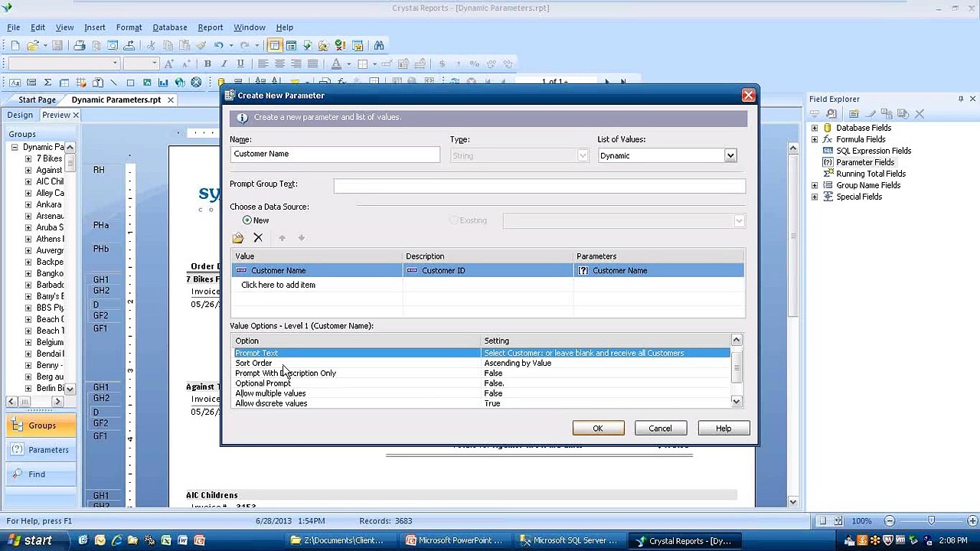Switch to Microsoft PowerPoint taskbar item
This screenshot has height=551, width=980.
[455, 540]
